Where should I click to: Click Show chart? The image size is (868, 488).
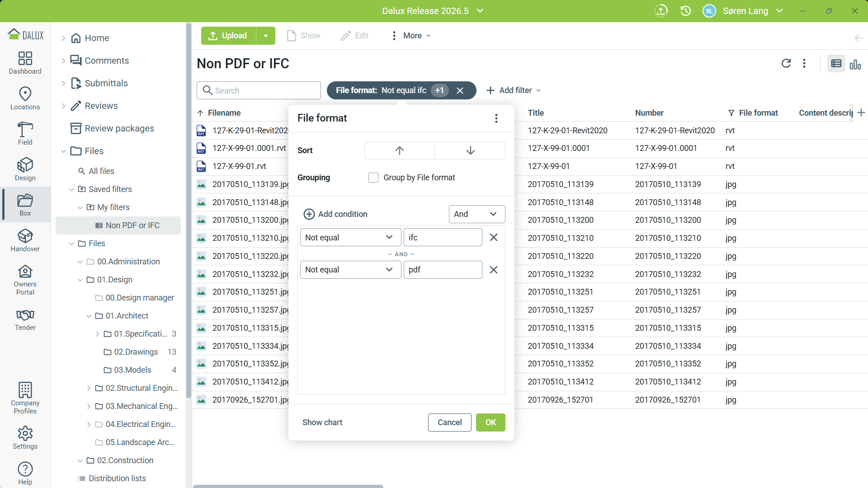point(322,422)
